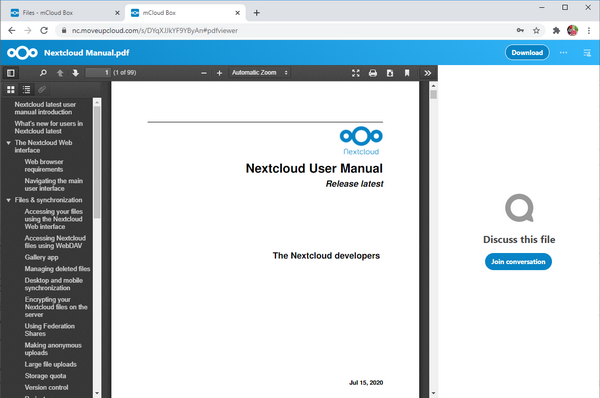Close the active 'mCloud Box' tab

[238, 13]
